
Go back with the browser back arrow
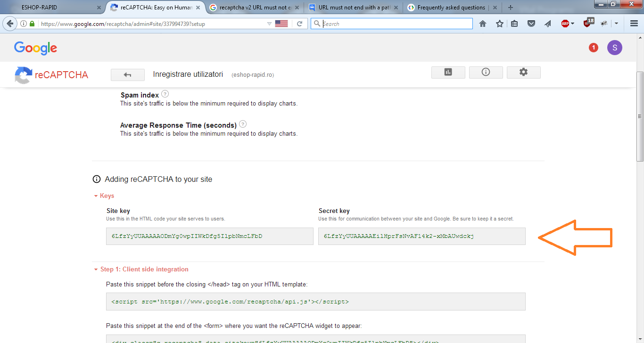click(10, 24)
